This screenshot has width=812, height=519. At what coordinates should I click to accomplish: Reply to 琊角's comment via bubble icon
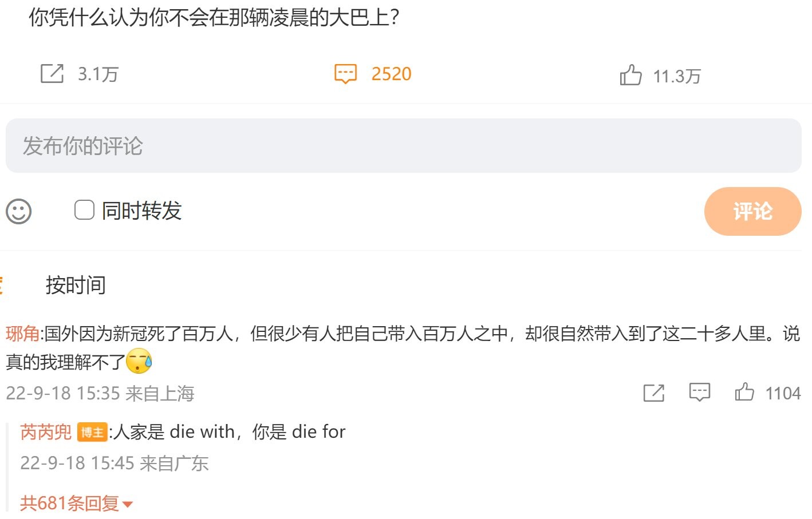(x=699, y=393)
